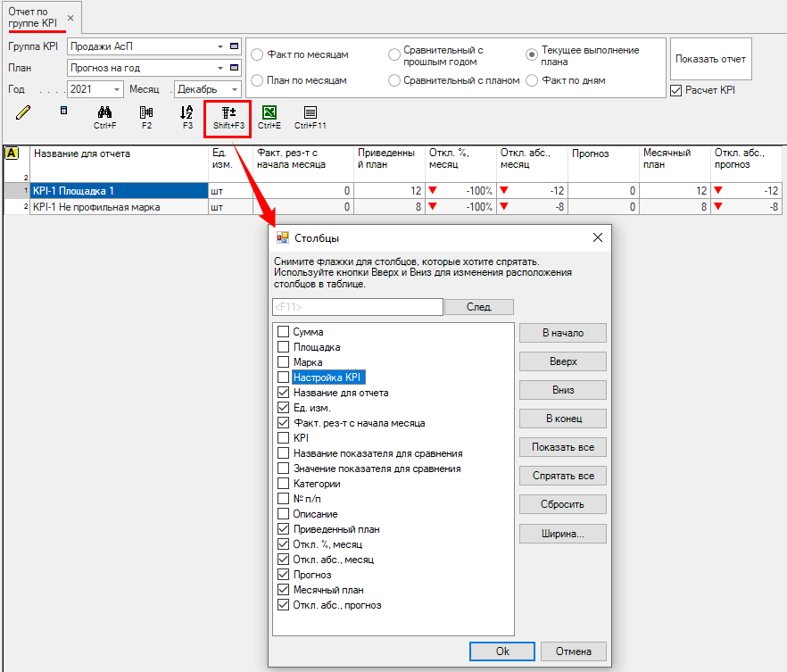This screenshot has width=787, height=672.
Task: Expand the Группа KPI dropdown
Action: pyautogui.click(x=220, y=46)
